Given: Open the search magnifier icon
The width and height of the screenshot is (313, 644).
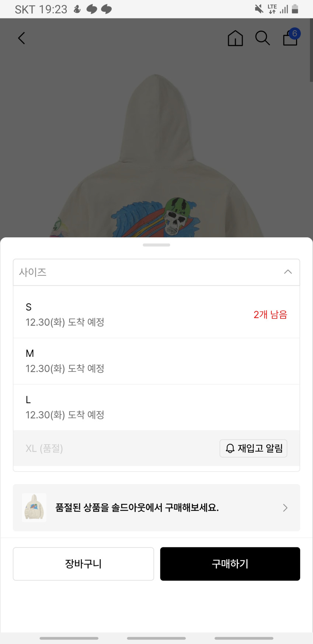Looking at the screenshot, I should pos(262,38).
